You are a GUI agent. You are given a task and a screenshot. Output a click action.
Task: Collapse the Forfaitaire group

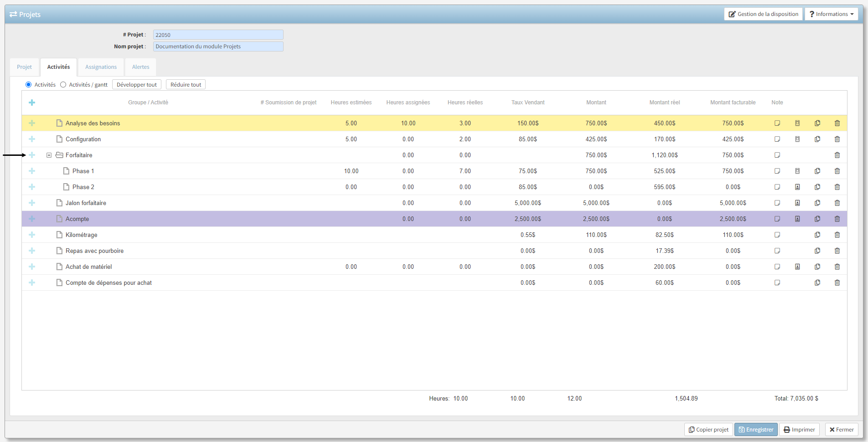tap(49, 155)
